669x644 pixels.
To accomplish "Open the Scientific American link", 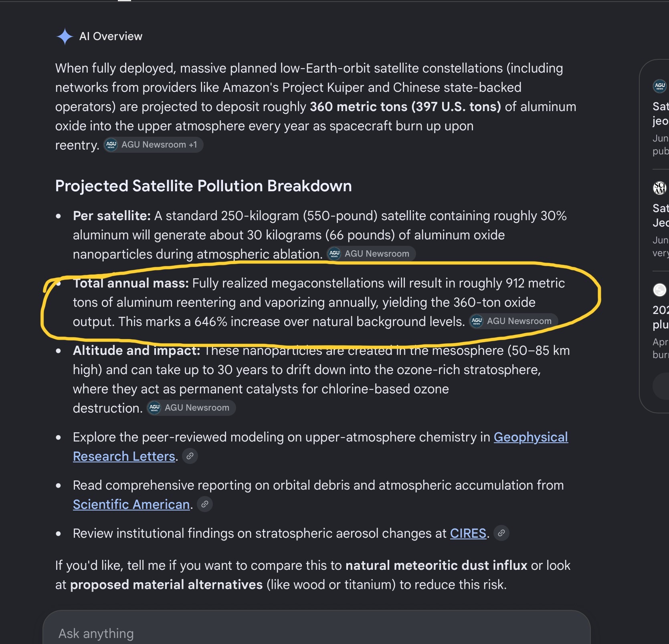I will click(131, 504).
